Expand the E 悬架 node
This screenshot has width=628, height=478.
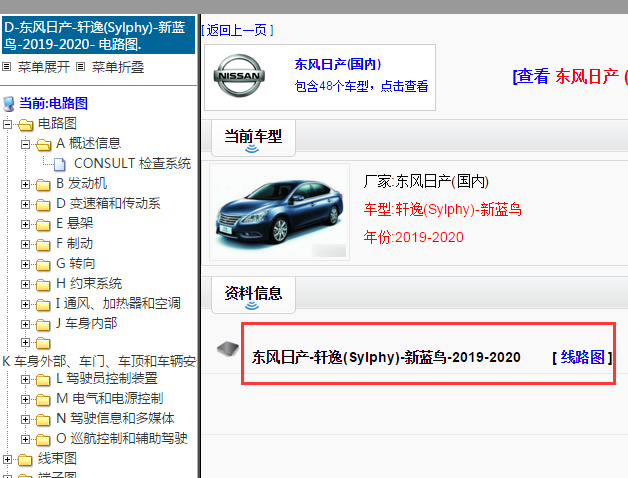(25, 224)
